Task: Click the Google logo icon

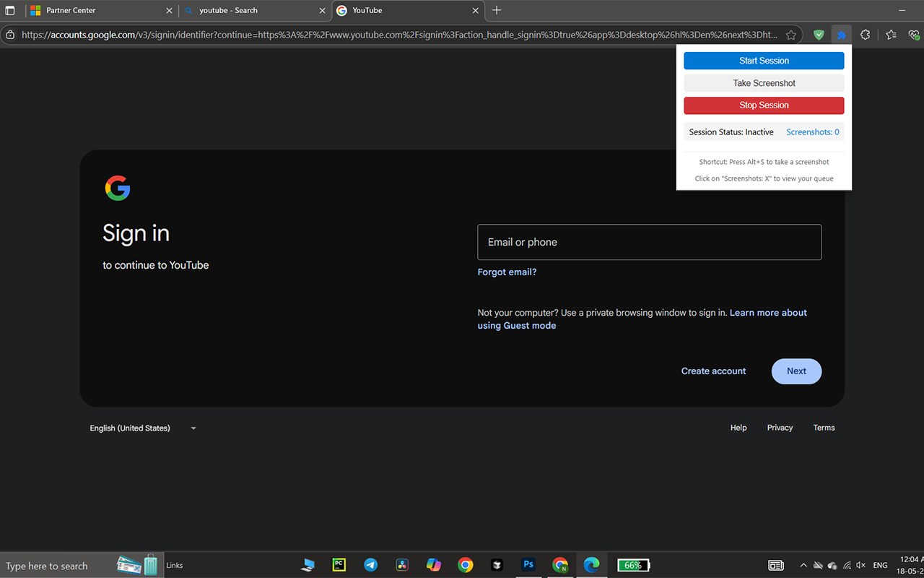Action: click(x=118, y=188)
